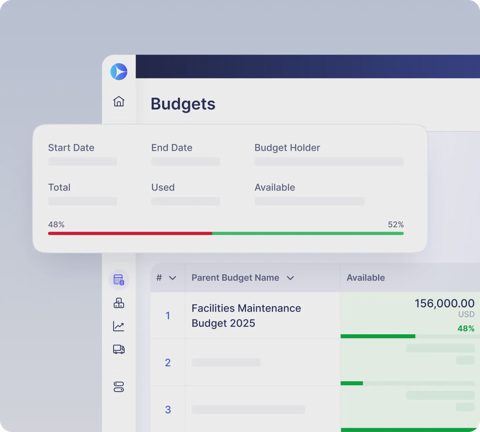Open the Budgets sidebar icon
The width and height of the screenshot is (480, 432).
[119, 279]
